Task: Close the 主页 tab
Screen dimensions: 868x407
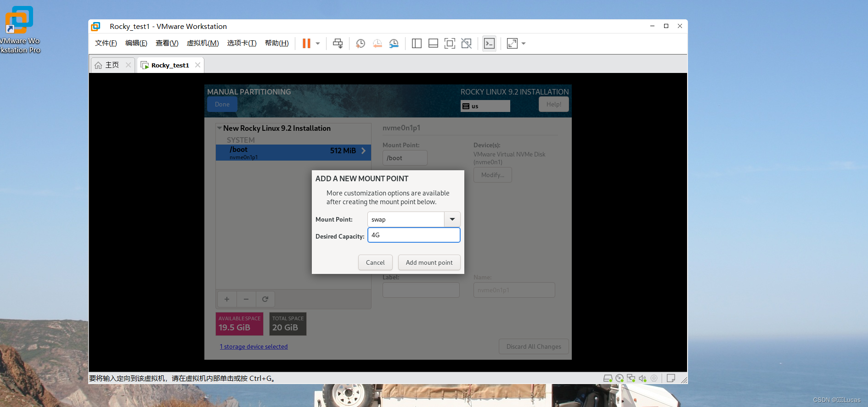Action: tap(129, 65)
